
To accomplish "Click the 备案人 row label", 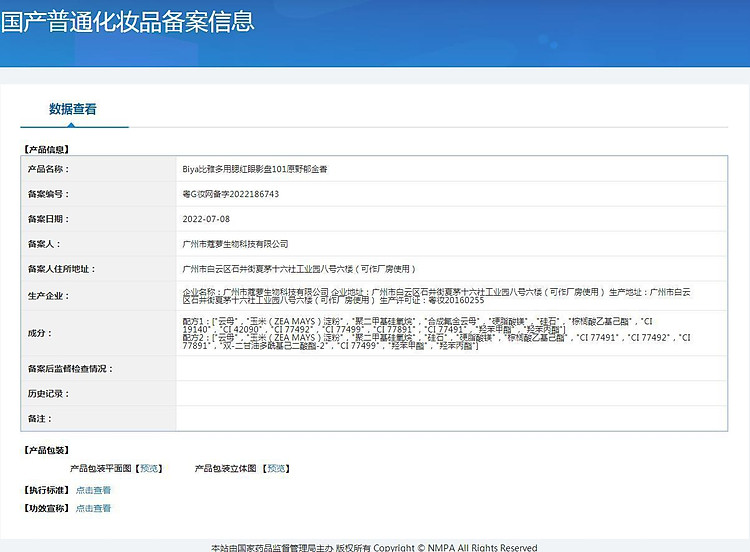I will pos(44,244).
